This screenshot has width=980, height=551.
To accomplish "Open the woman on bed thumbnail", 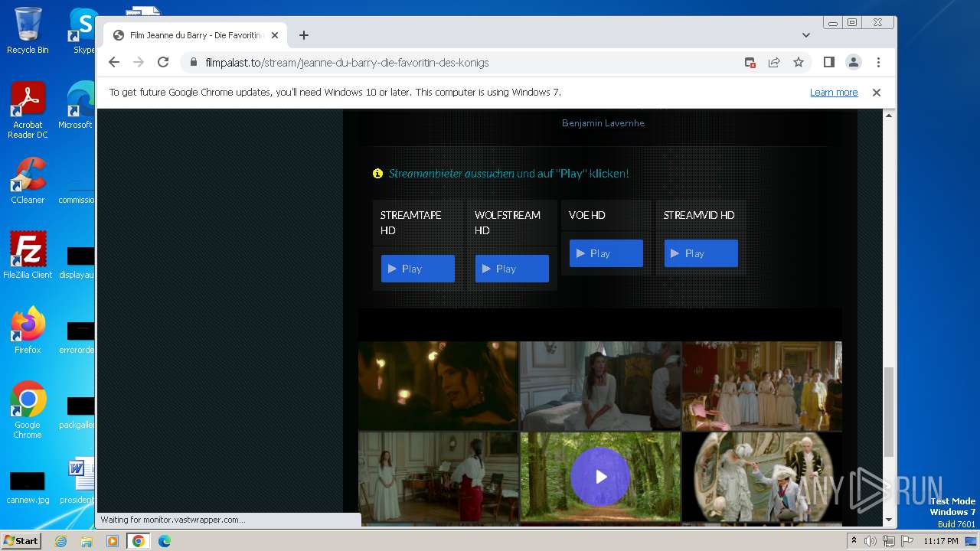I will (x=601, y=386).
